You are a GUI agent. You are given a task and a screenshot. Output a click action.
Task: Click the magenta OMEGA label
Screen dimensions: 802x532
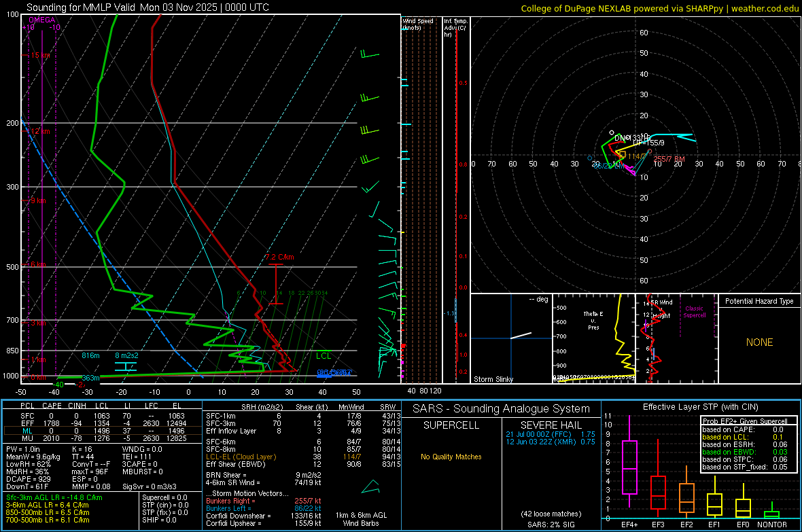pos(41,20)
